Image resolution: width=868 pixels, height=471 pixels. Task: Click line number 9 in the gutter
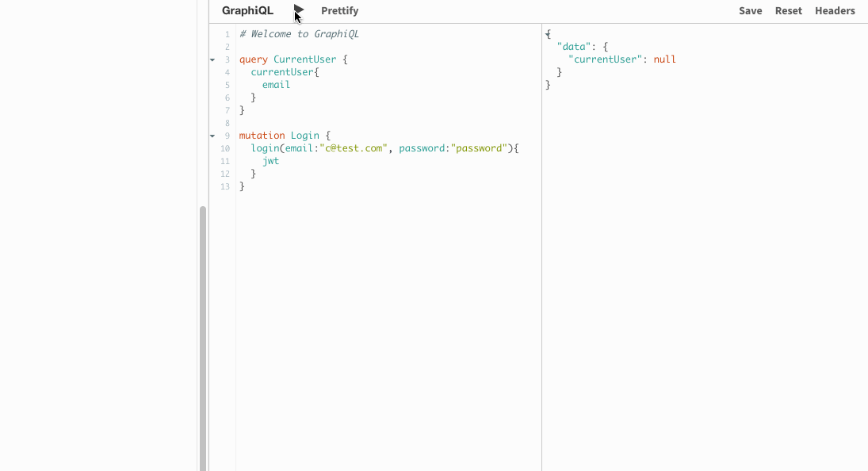(228, 135)
